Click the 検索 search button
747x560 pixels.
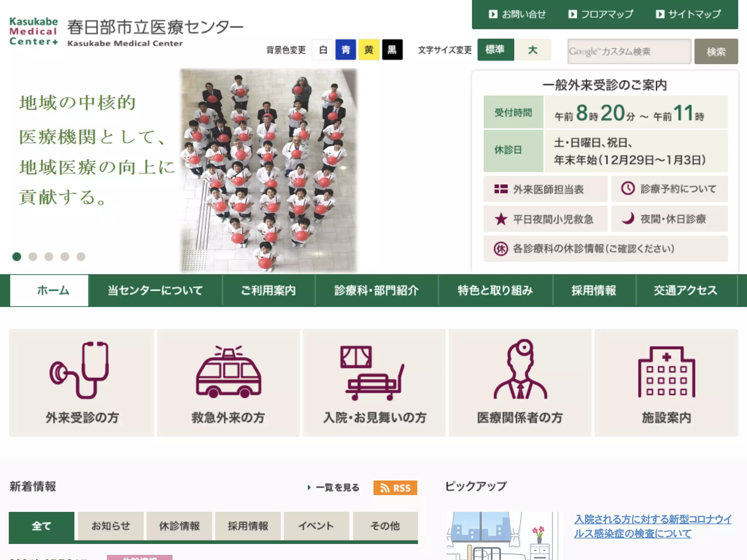tap(716, 51)
